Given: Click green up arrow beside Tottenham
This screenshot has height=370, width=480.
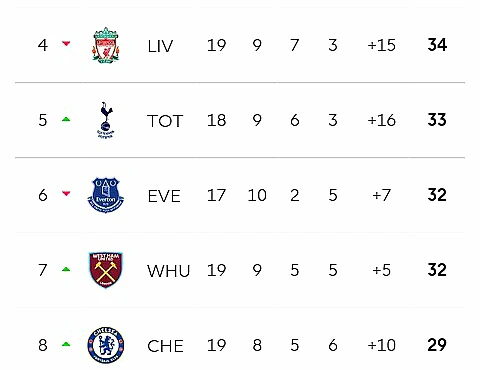Looking at the screenshot, I should (66, 119).
